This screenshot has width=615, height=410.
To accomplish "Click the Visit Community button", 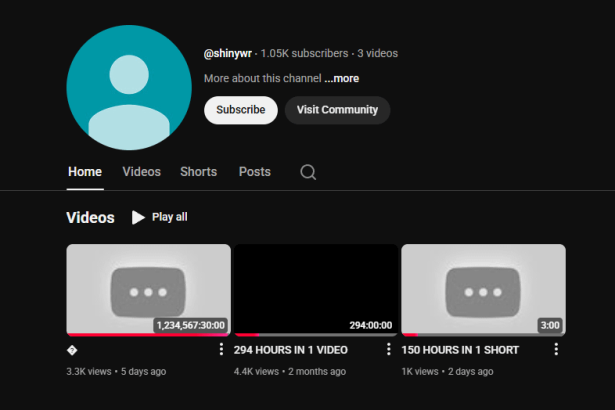I will click(337, 110).
